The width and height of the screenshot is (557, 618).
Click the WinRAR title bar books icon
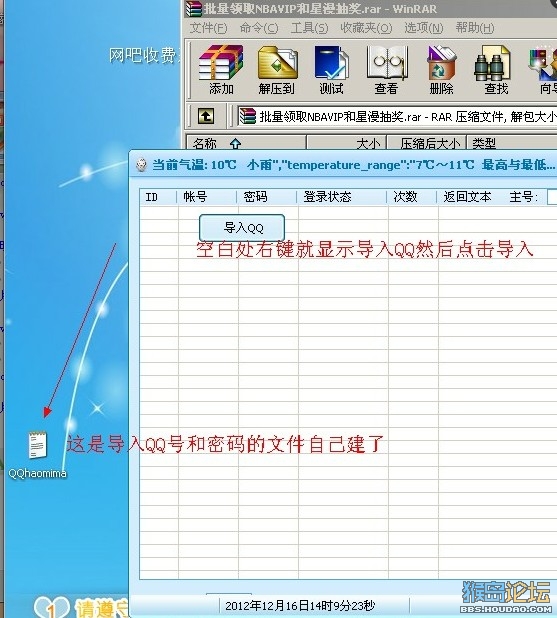(194, 9)
